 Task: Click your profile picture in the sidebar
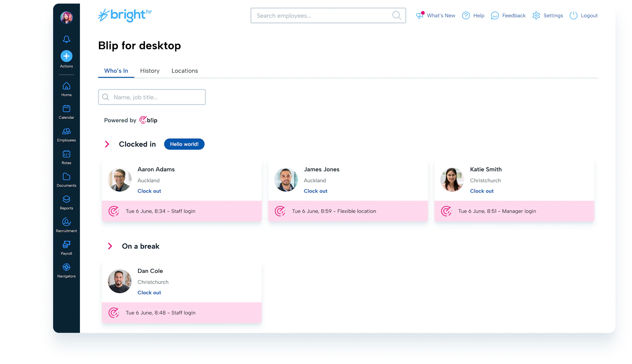(66, 17)
